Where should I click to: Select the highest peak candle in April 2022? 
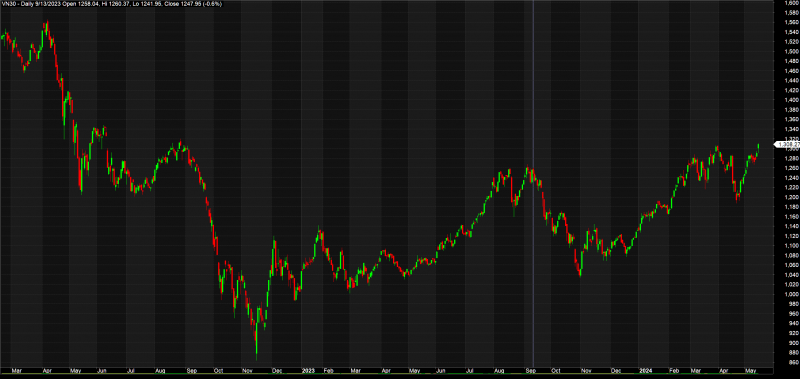point(47,27)
